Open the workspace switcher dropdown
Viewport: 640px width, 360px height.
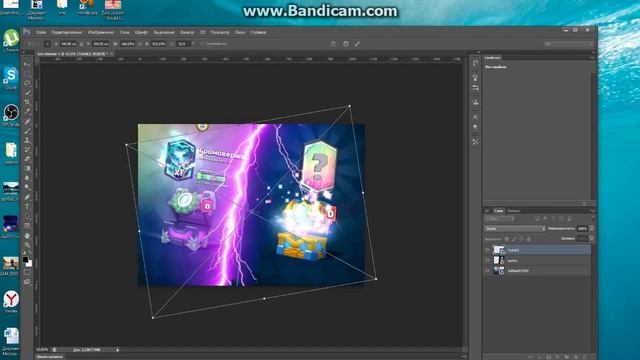coord(568,44)
